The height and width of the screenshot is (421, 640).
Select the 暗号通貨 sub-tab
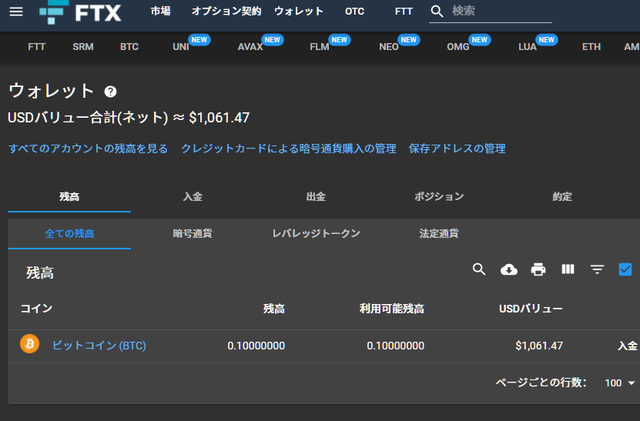(193, 234)
